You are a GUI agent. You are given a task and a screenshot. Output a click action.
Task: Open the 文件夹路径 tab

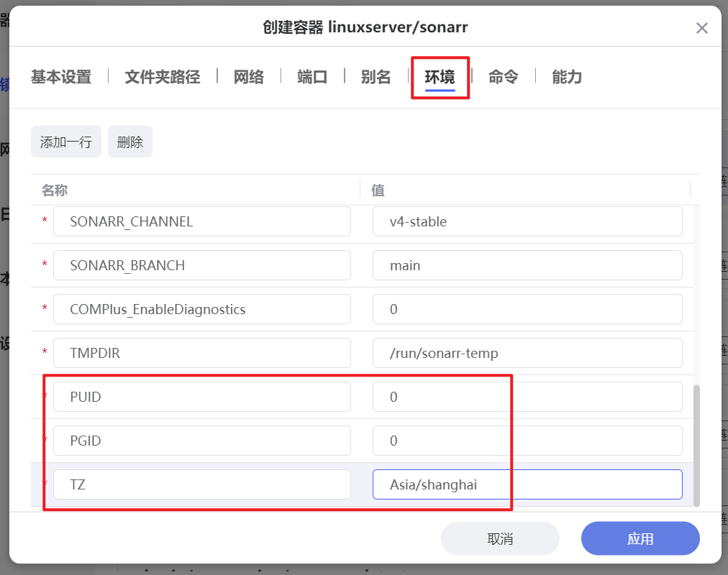[x=163, y=76]
